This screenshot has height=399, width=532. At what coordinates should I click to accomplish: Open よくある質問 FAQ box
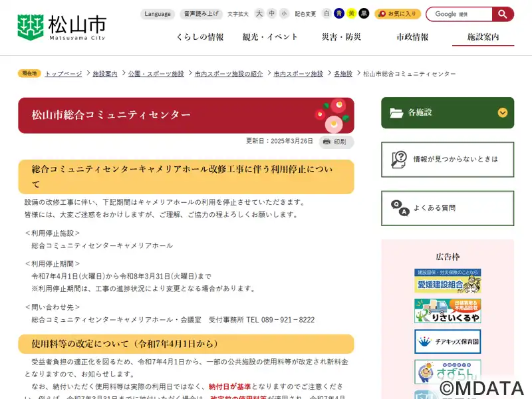[448, 208]
